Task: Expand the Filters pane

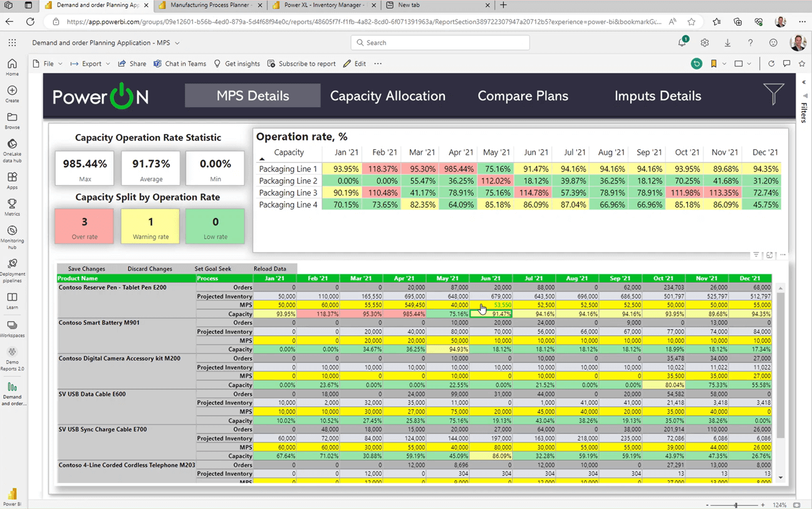Action: (x=804, y=82)
